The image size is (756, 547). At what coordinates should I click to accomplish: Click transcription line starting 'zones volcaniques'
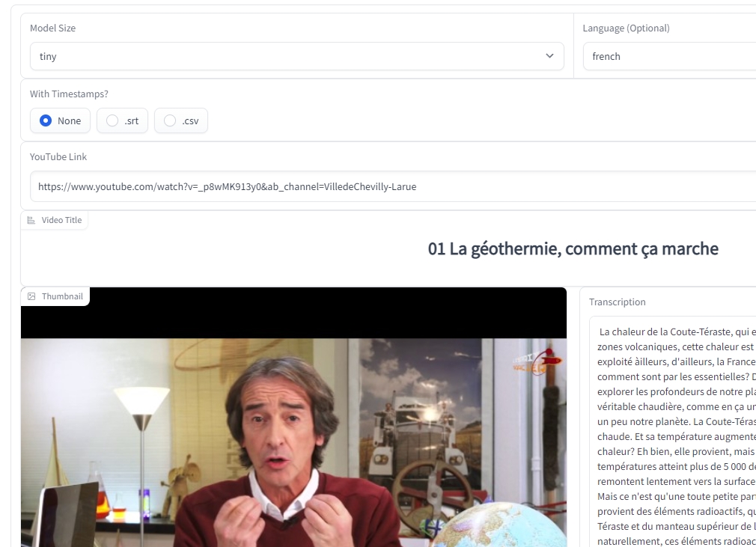click(676, 347)
